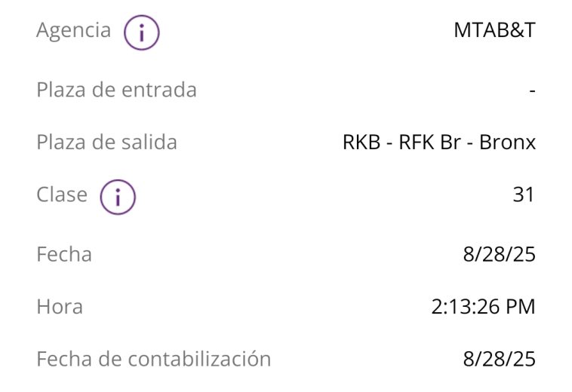Click the Clase label text
Viewport: 572px width, 392px height.
(62, 194)
